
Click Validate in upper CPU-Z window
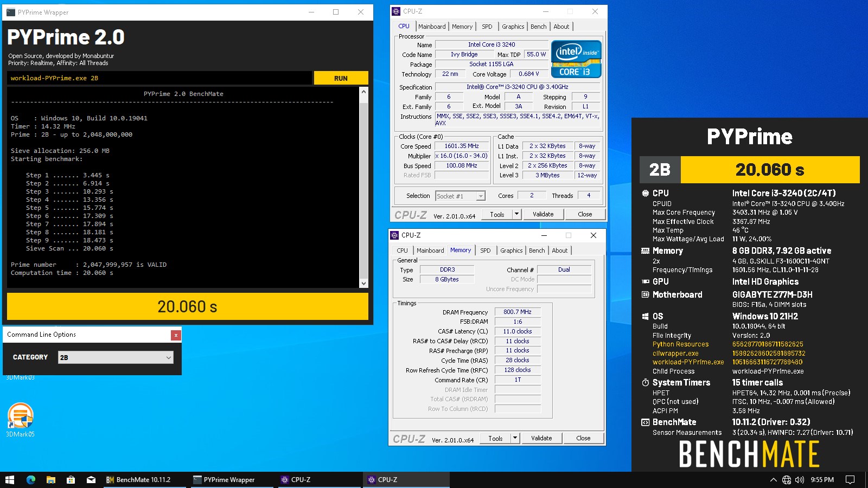[543, 214]
